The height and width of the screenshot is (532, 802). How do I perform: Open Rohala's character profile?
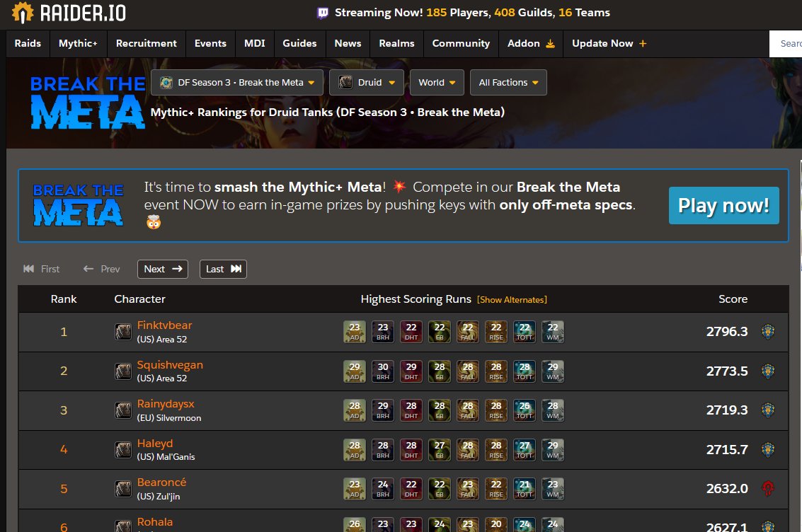(x=155, y=522)
